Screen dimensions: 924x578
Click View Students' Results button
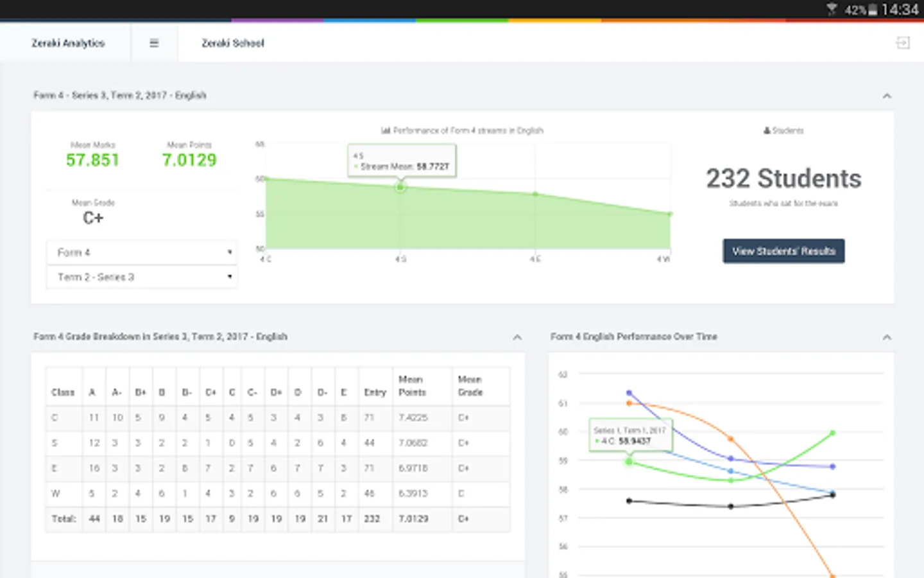click(783, 251)
